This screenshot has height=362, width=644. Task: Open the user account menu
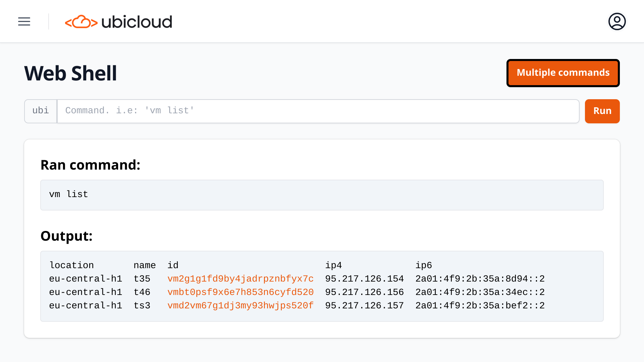(617, 21)
